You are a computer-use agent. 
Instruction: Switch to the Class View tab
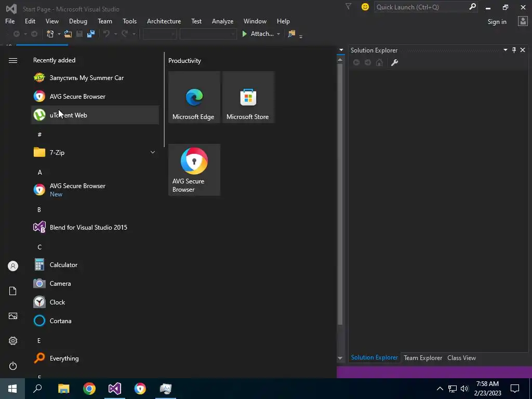[x=461, y=357]
